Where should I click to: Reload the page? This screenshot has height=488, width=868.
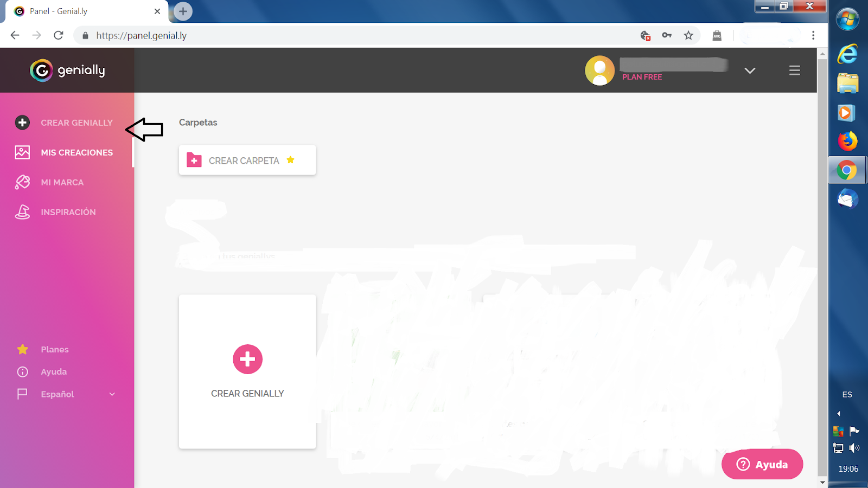click(x=59, y=35)
